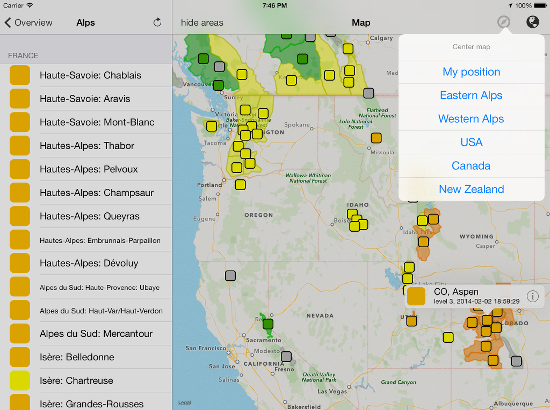550x410 pixels.
Task: Tap yellow danger swatch beside Isère: Chartreuse
Action: 20,381
